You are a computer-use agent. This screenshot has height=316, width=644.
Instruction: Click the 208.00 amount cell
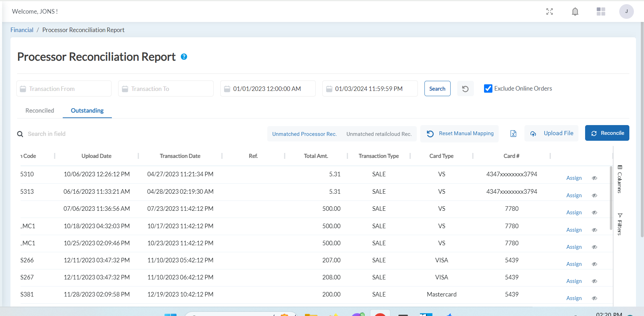click(331, 277)
